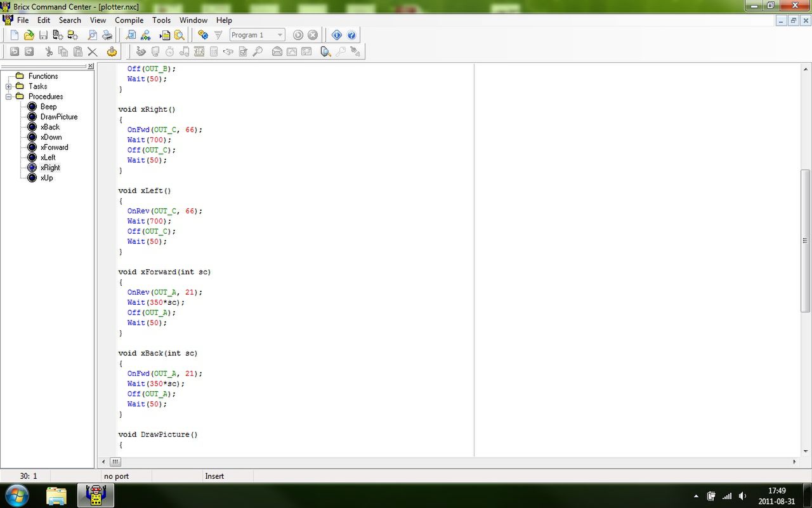Open the find brick magnifier tool
Viewport: 812px width, 508px height.
325,51
